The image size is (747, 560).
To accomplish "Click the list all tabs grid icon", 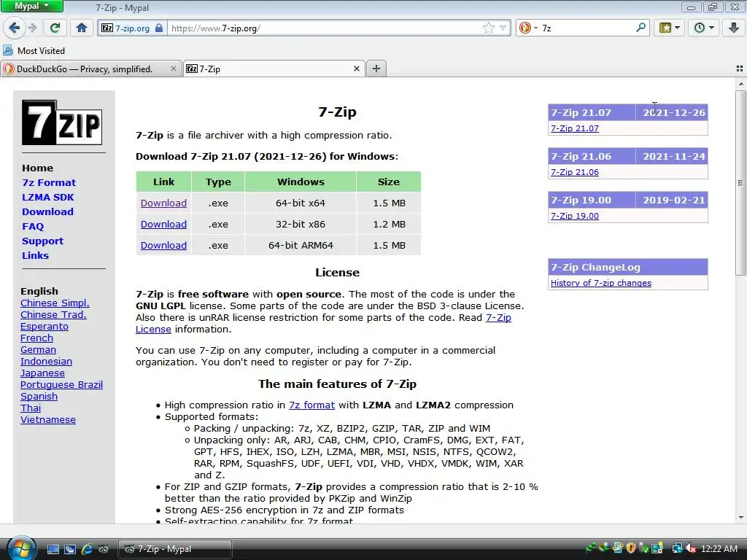I will [x=740, y=69].
